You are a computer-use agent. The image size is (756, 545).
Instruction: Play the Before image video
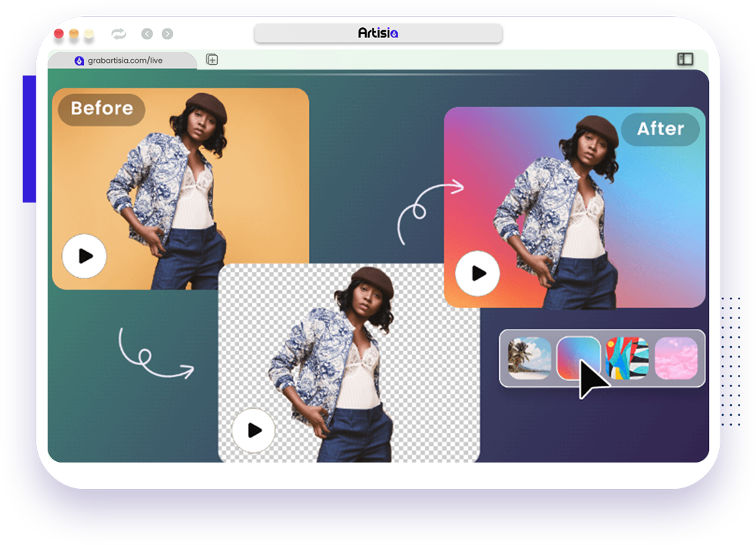point(85,256)
